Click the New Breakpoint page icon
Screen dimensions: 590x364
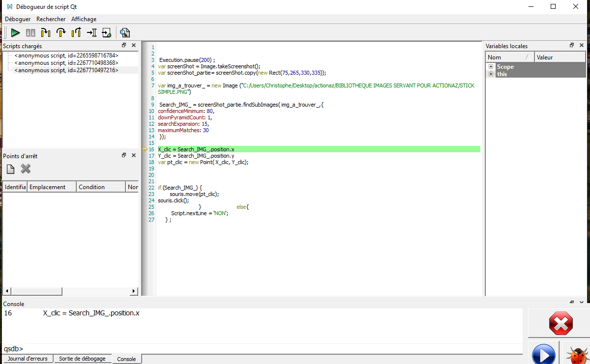pyautogui.click(x=11, y=169)
